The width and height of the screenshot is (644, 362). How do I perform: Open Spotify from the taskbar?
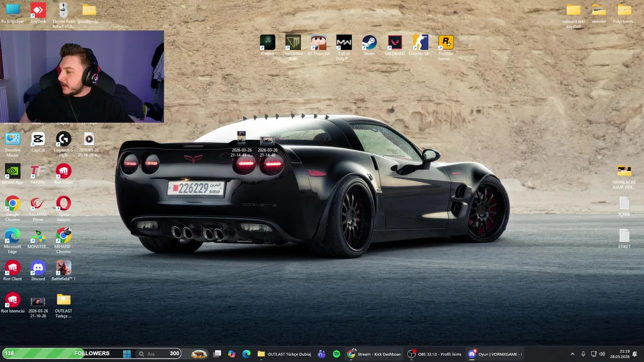click(x=337, y=354)
